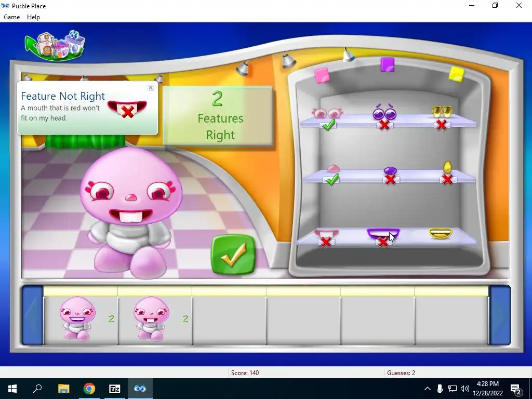Open File Explorer from taskbar
This screenshot has width=532, height=399.
63,389
